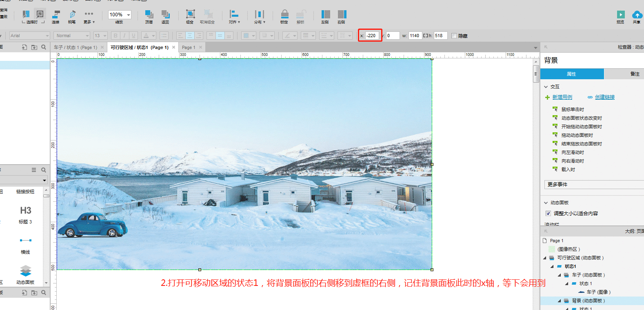The width and height of the screenshot is (644, 310).
Task: Switch to the 属性 properties tab
Action: (571, 74)
